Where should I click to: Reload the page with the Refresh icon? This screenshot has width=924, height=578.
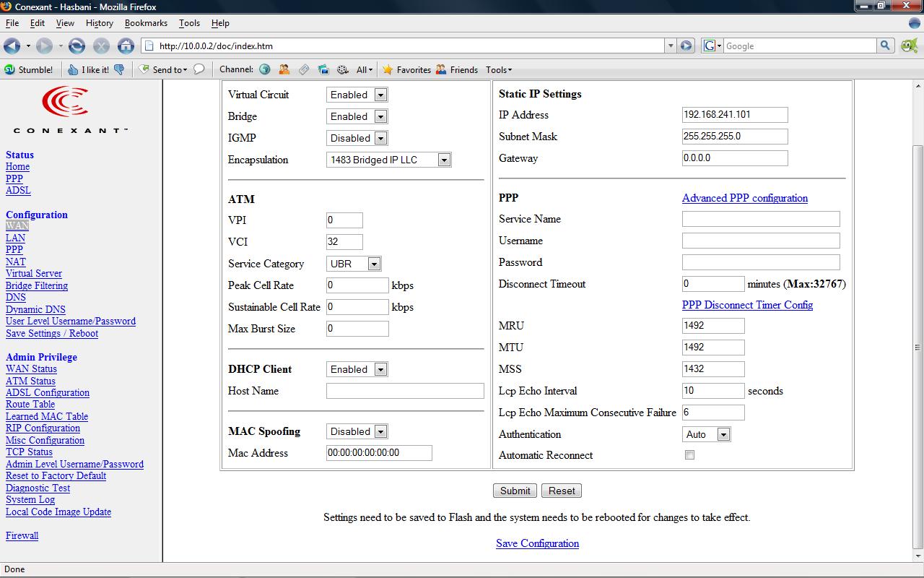pyautogui.click(x=77, y=46)
